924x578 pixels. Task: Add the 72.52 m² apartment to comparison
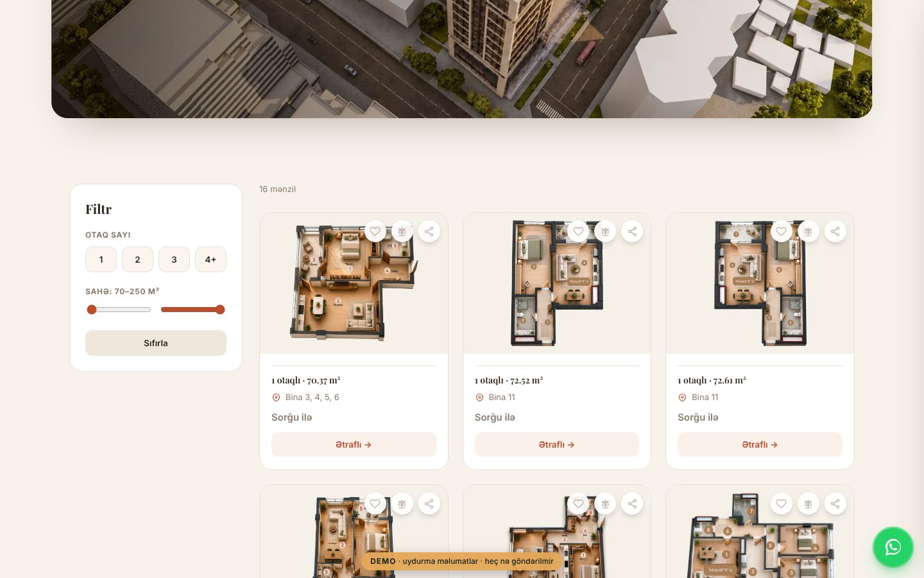tap(605, 231)
